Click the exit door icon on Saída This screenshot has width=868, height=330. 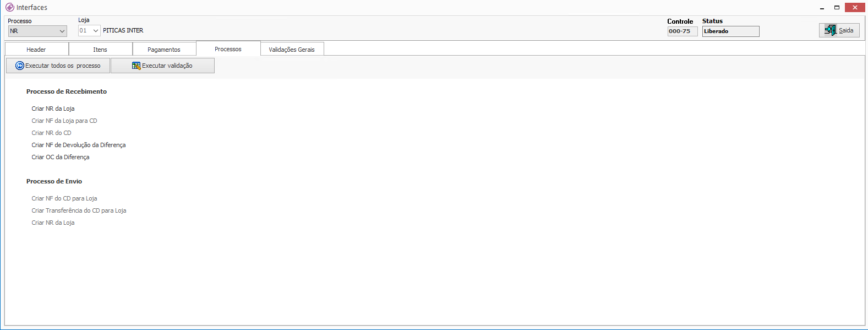[x=830, y=30]
